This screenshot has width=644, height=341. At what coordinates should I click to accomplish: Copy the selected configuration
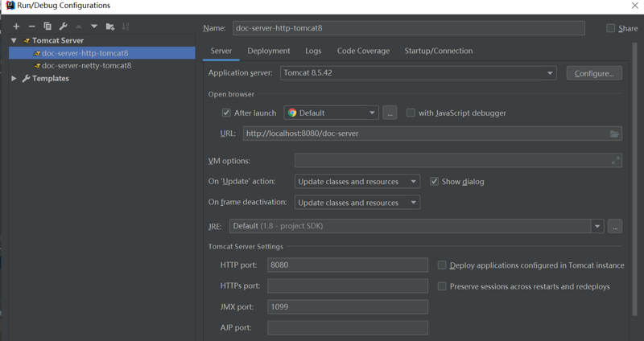tap(47, 27)
